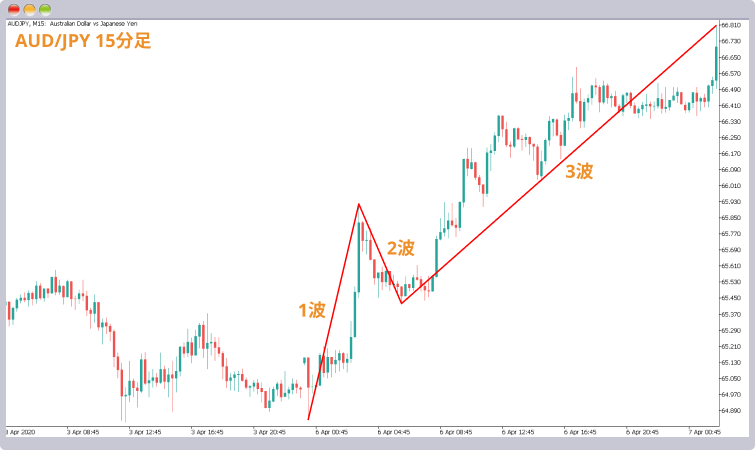Click the yellow minimize window button

29,9
